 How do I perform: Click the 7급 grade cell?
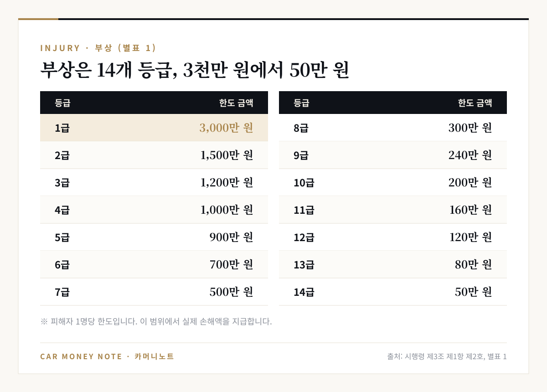62,292
